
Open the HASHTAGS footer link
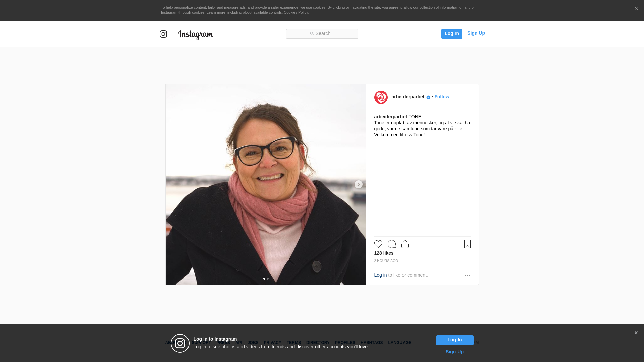[x=371, y=343]
